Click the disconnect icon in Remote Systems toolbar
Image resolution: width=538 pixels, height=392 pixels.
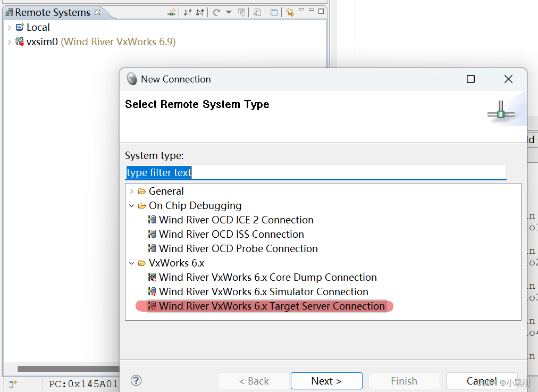click(x=200, y=13)
